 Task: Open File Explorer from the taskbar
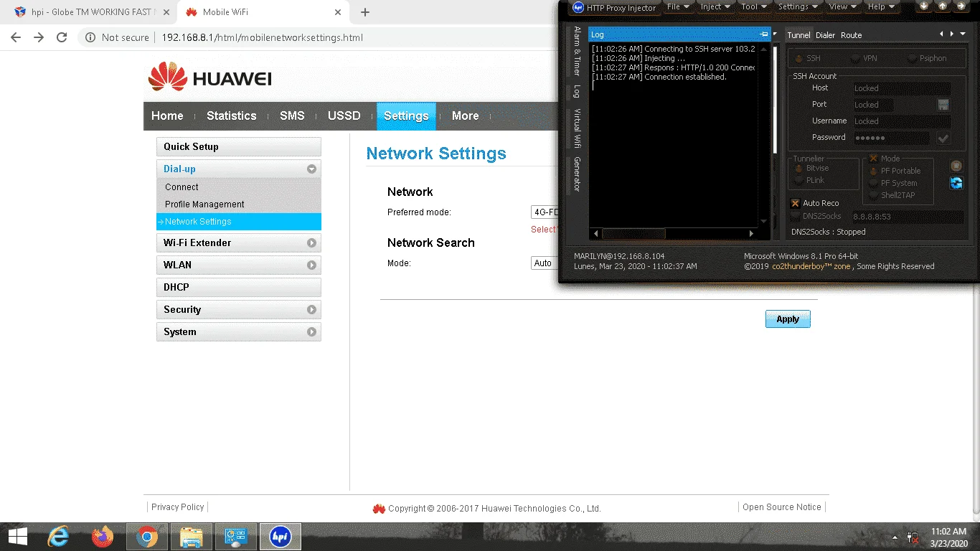click(192, 537)
